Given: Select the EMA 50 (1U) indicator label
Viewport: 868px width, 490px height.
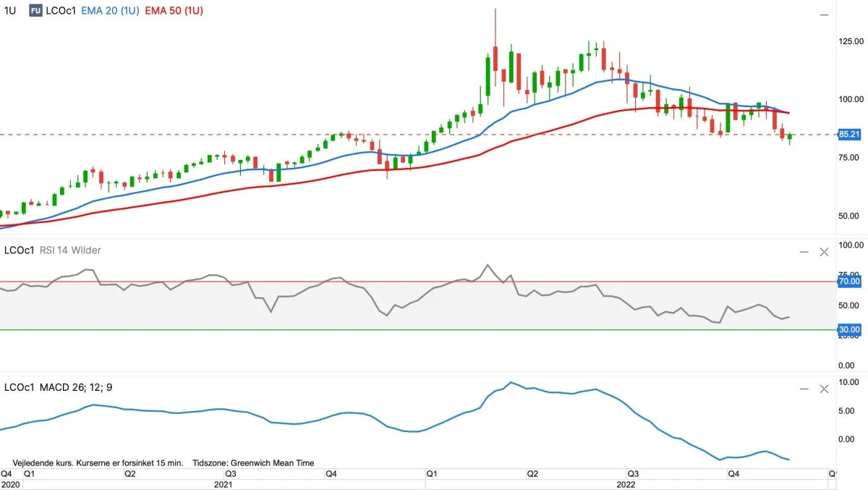Looking at the screenshot, I should (x=175, y=11).
